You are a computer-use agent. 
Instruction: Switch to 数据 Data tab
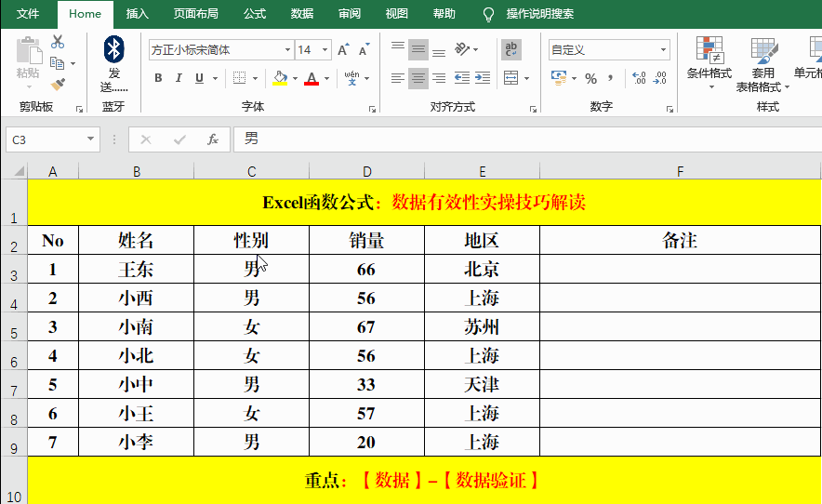click(x=302, y=14)
